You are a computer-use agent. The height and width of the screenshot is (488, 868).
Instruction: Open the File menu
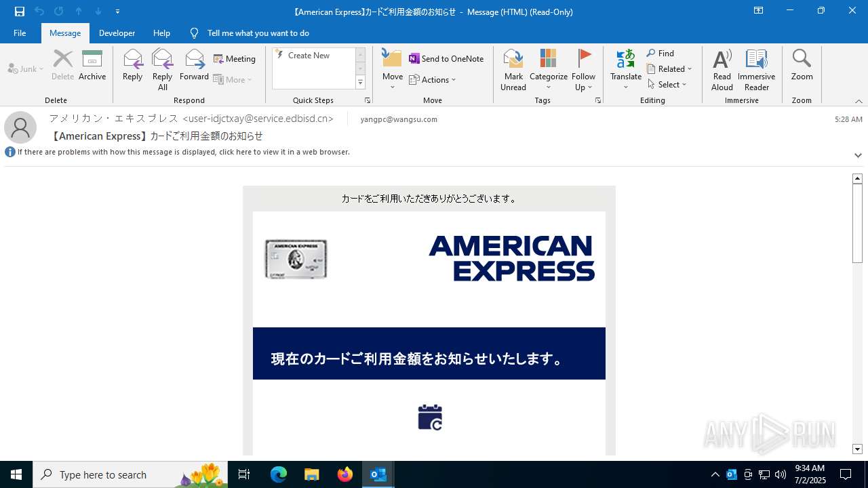tap(20, 33)
